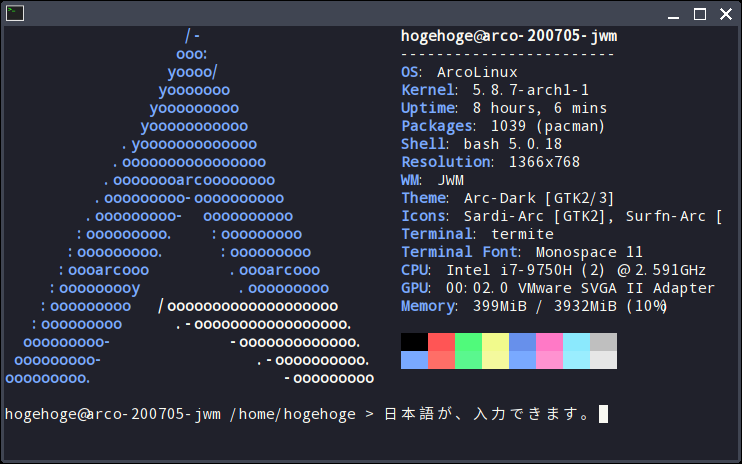Click the top gray color block
The width and height of the screenshot is (742, 464).
[x=603, y=342]
